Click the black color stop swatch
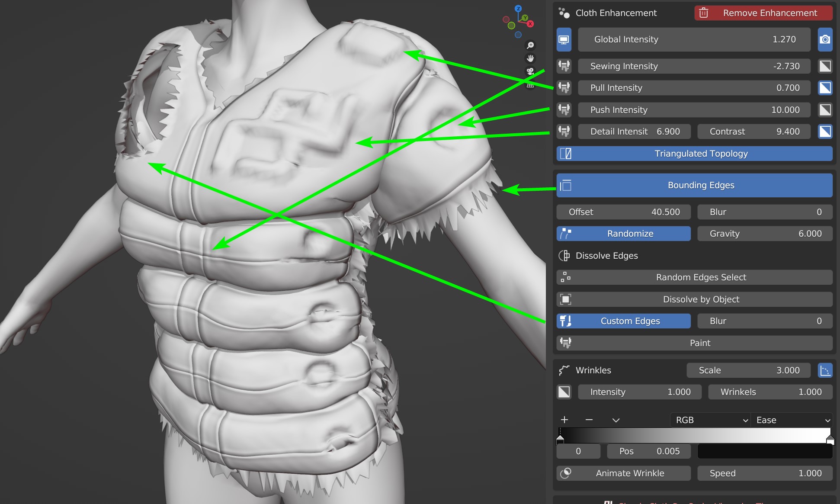The image size is (840, 504). click(765, 451)
